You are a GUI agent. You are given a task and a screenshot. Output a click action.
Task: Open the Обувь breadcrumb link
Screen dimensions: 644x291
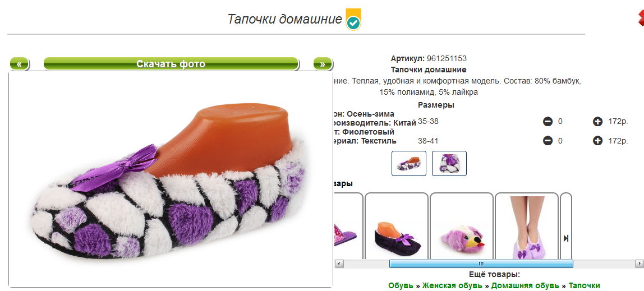[x=401, y=285]
